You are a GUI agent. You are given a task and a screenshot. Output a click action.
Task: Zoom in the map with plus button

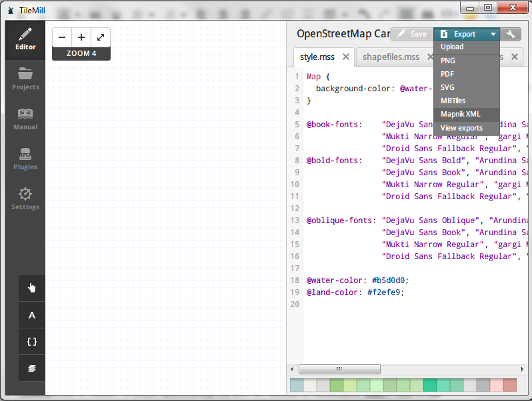point(81,37)
